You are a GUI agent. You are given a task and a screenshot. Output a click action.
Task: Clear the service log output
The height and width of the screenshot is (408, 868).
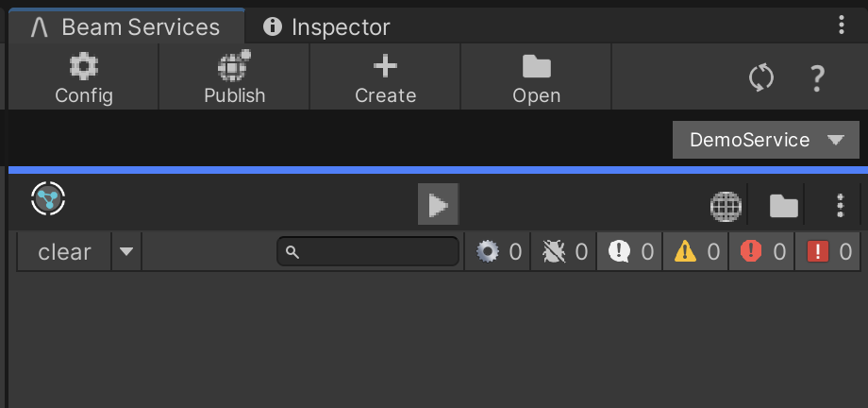64,252
